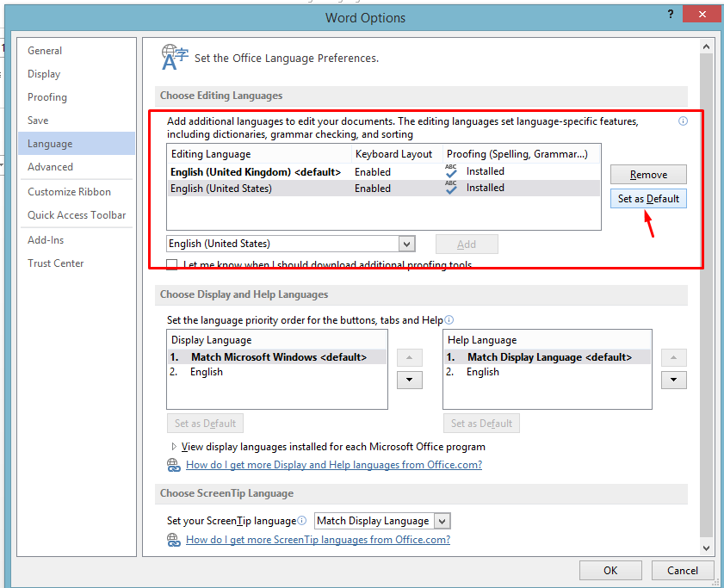Select English (United States) editing language row
This screenshot has width=724, height=588.
[383, 188]
